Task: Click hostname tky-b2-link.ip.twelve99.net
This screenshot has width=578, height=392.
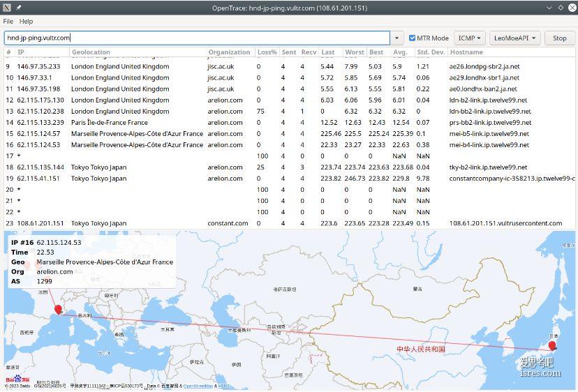Action: [x=488, y=167]
